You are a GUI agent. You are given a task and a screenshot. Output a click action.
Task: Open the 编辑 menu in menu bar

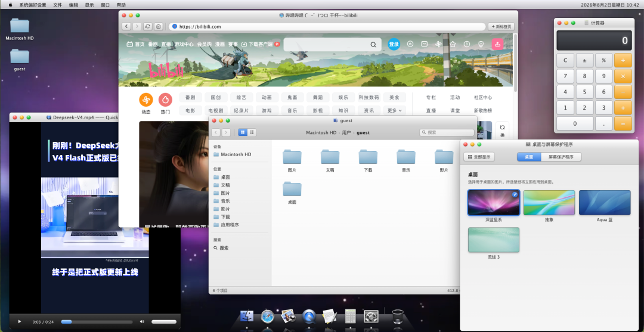pos(73,5)
